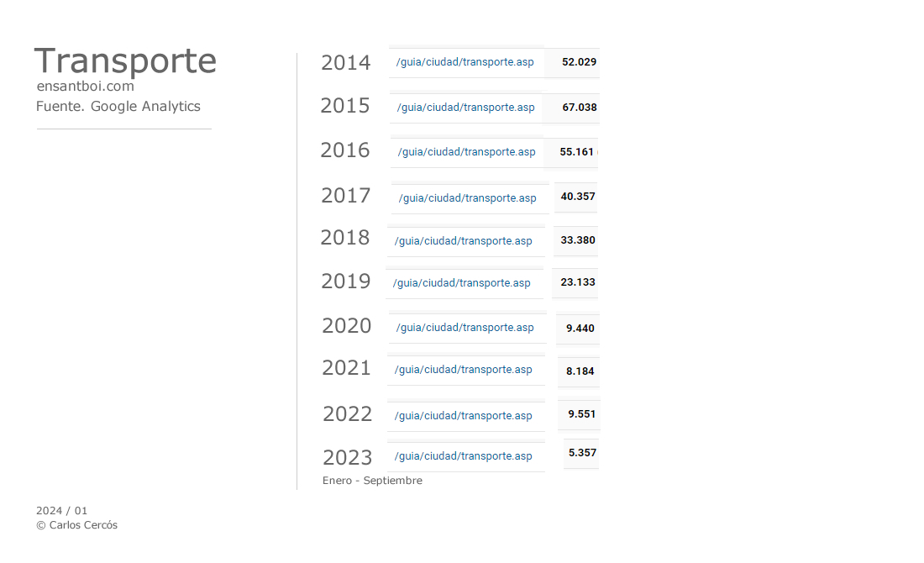Click the ensantboi.com site name

click(x=86, y=86)
